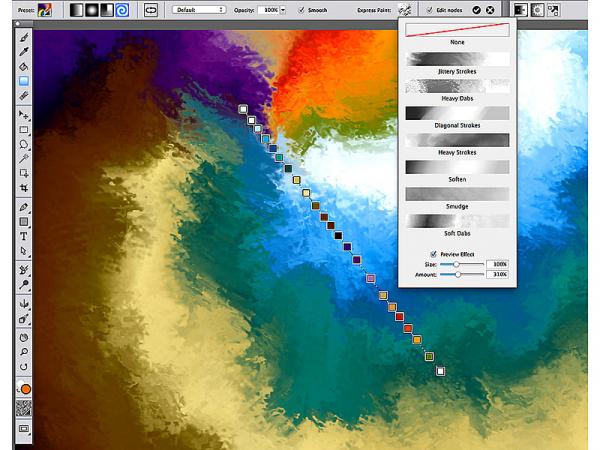Image resolution: width=600 pixels, height=450 pixels.
Task: Cancel gradient with the X icon
Action: tap(492, 9)
